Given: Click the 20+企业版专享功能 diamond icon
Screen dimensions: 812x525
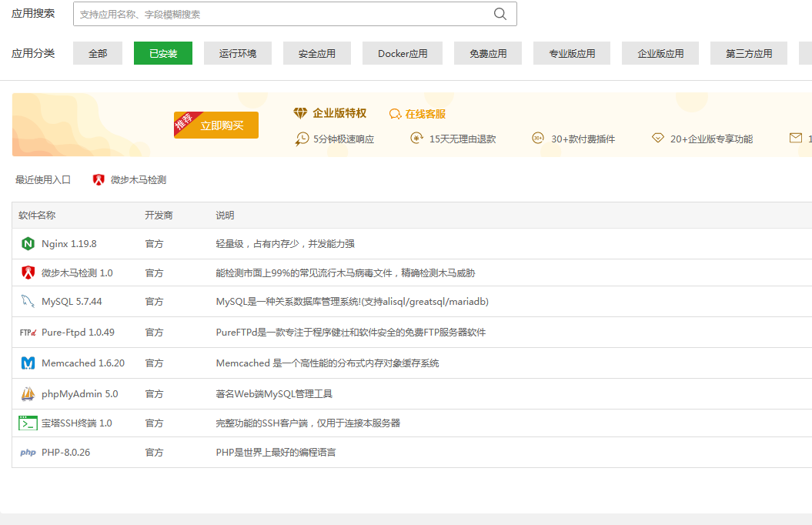Looking at the screenshot, I should [657, 138].
